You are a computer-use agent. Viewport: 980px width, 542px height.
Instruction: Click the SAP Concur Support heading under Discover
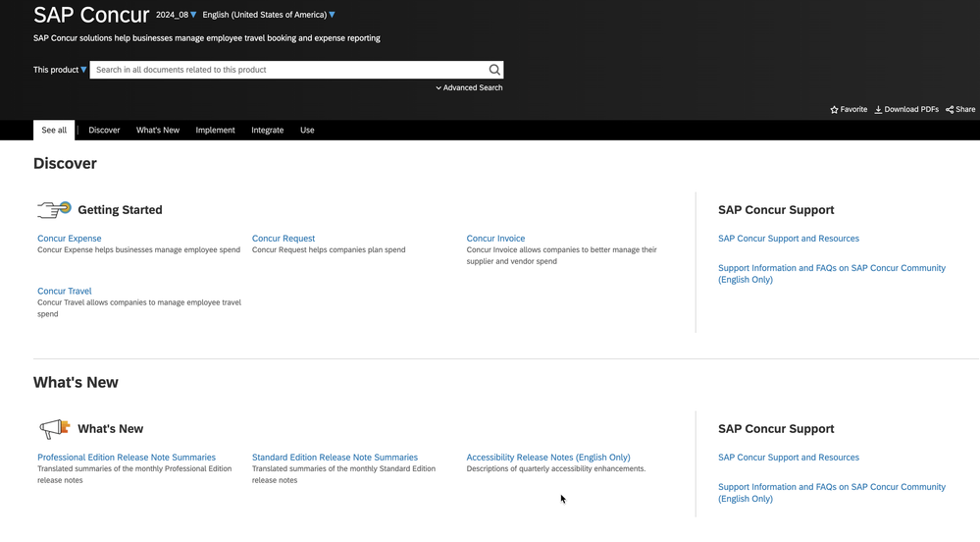coord(776,210)
